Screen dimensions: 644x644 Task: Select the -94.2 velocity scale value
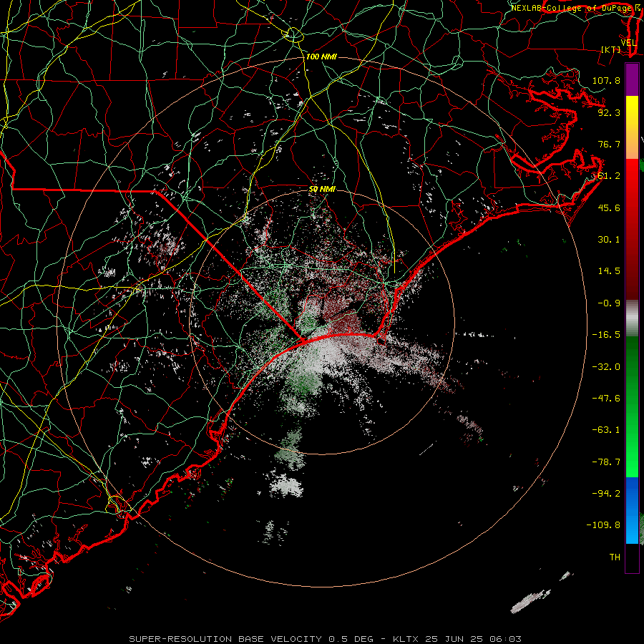point(606,494)
